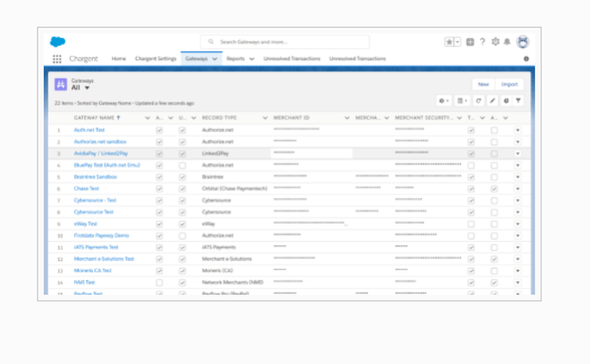590x364 pixels.
Task: Click the magnifier icon in search box
Action: pos(211,42)
